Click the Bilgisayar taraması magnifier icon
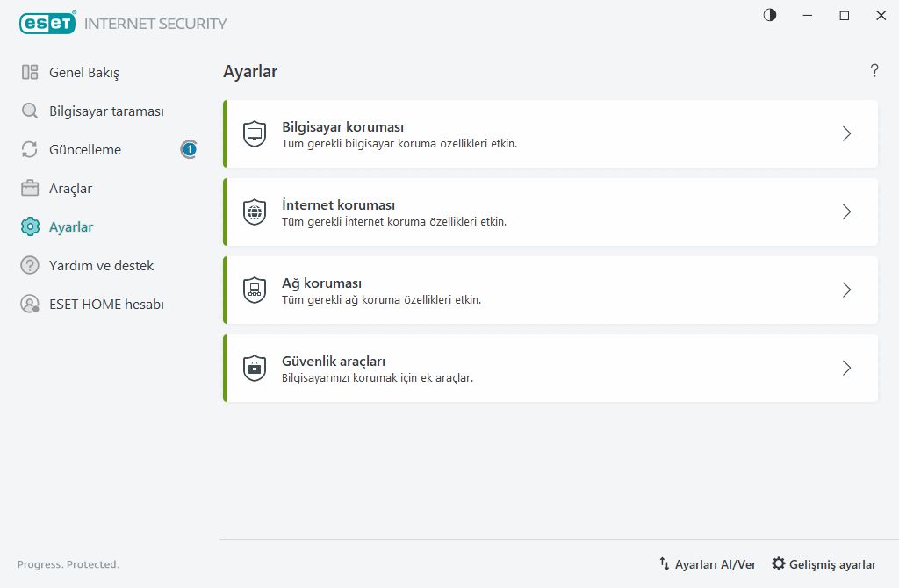 (x=30, y=111)
